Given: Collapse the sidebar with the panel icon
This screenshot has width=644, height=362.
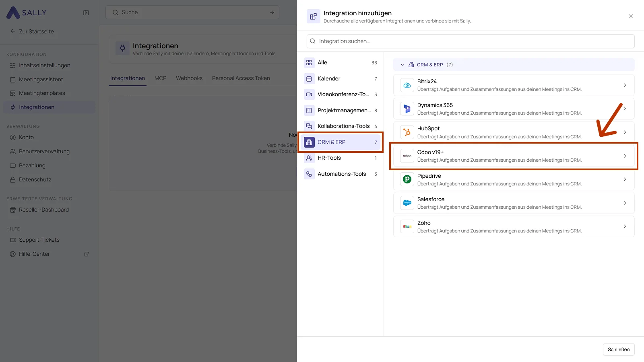Looking at the screenshot, I should 86,12.
